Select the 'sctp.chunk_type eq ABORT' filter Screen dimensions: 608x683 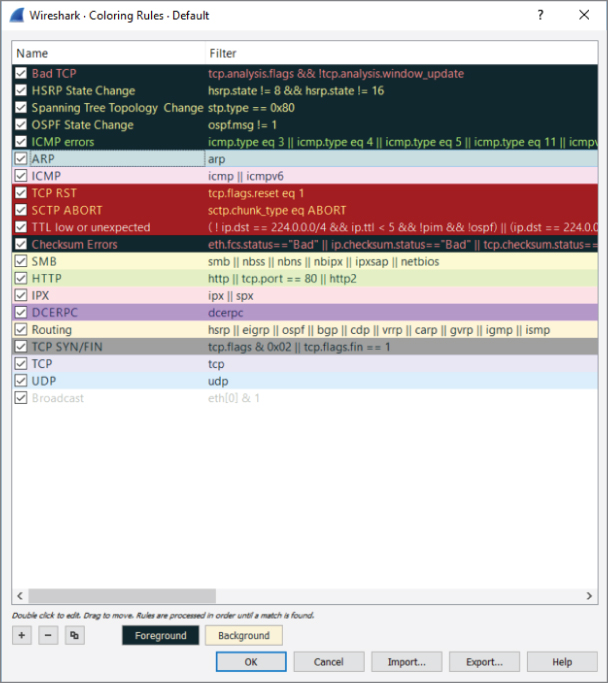pyautogui.click(x=277, y=210)
